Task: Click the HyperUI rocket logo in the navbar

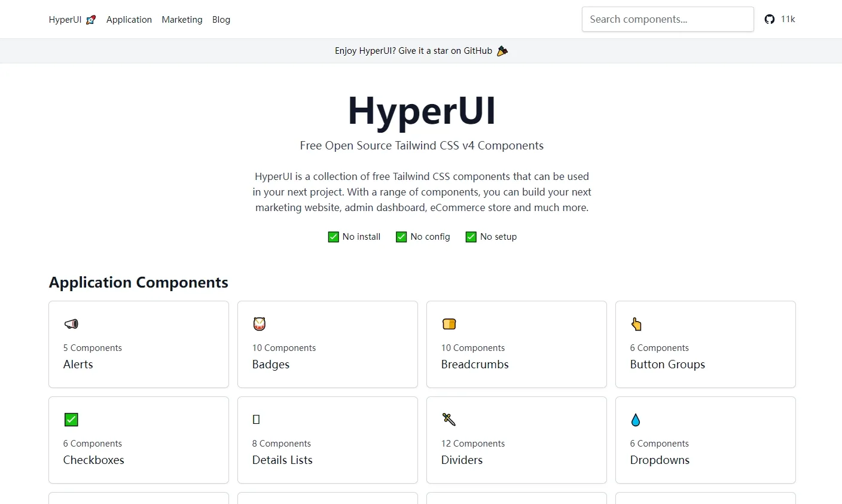Action: tap(91, 20)
